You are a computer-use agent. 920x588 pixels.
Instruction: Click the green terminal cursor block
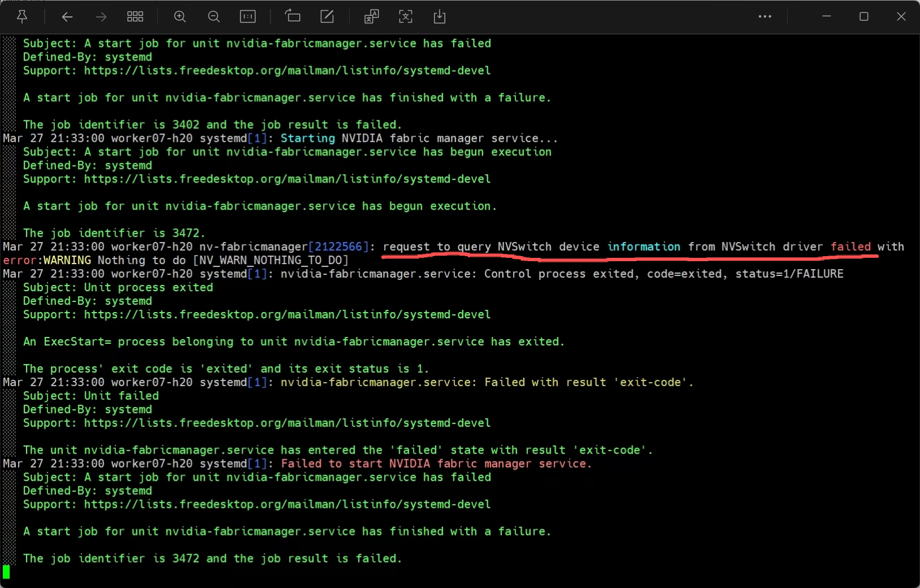point(6,572)
